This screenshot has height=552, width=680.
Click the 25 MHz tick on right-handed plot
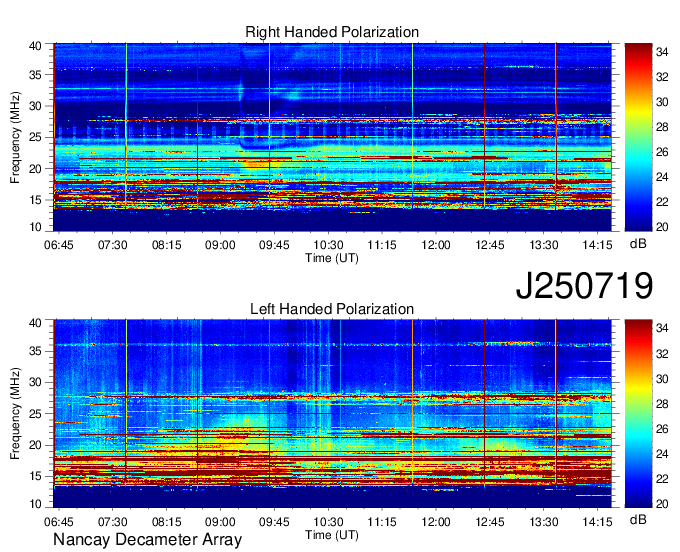35,137
